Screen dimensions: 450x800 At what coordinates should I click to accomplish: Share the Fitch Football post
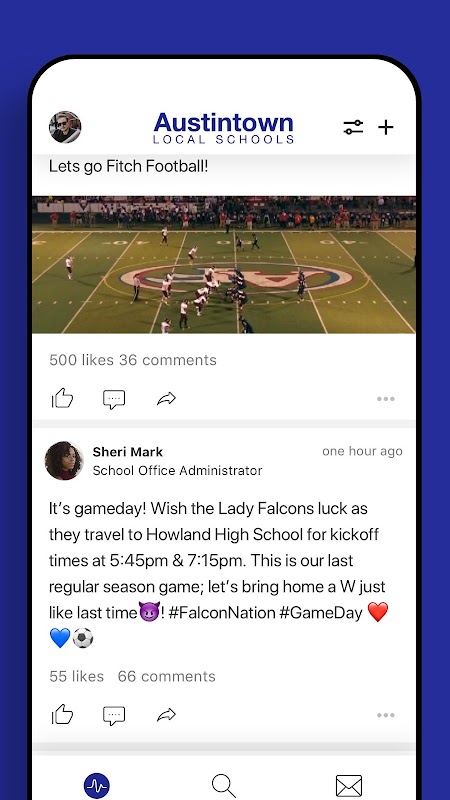pyautogui.click(x=166, y=398)
